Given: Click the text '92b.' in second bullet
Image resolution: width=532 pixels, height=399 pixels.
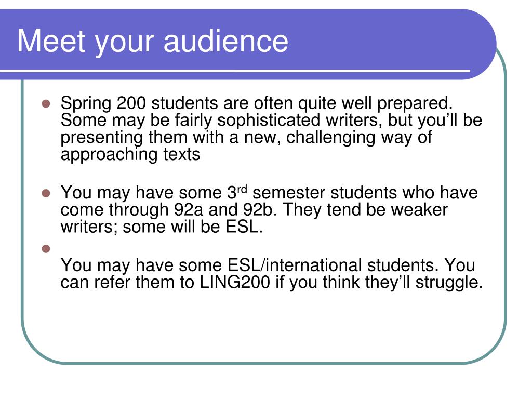Looking at the screenshot, I should [x=260, y=210].
